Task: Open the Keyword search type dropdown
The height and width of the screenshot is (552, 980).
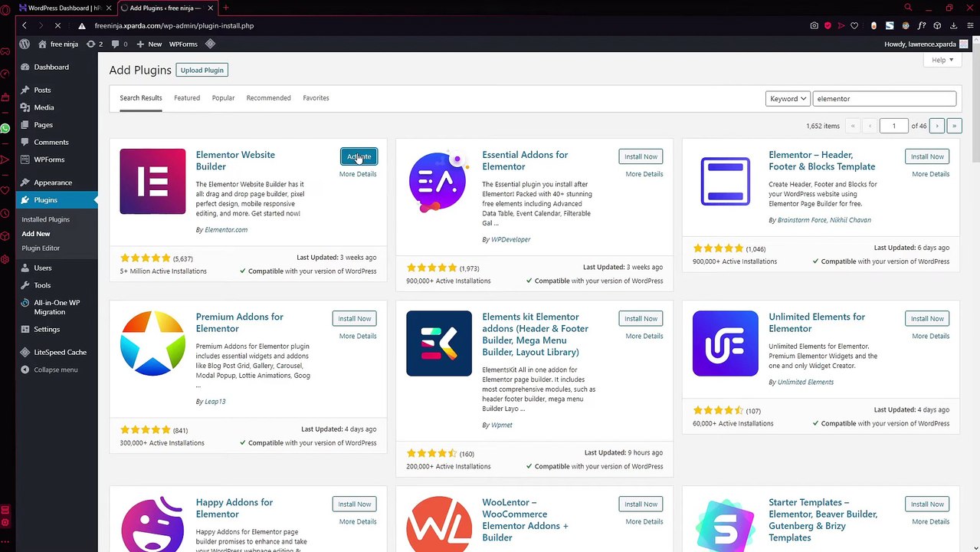Action: [788, 99]
